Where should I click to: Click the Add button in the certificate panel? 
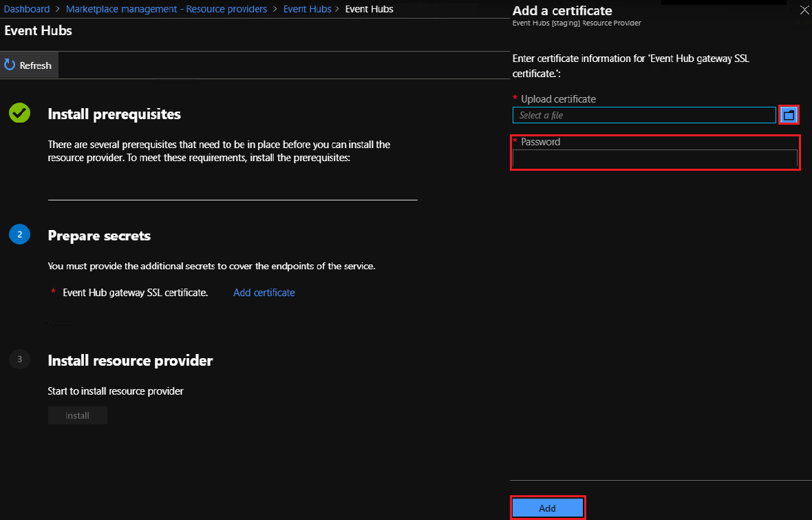[x=548, y=507]
